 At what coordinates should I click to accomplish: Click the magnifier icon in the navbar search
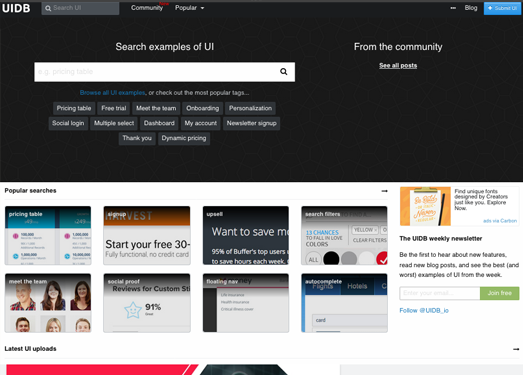(48, 8)
